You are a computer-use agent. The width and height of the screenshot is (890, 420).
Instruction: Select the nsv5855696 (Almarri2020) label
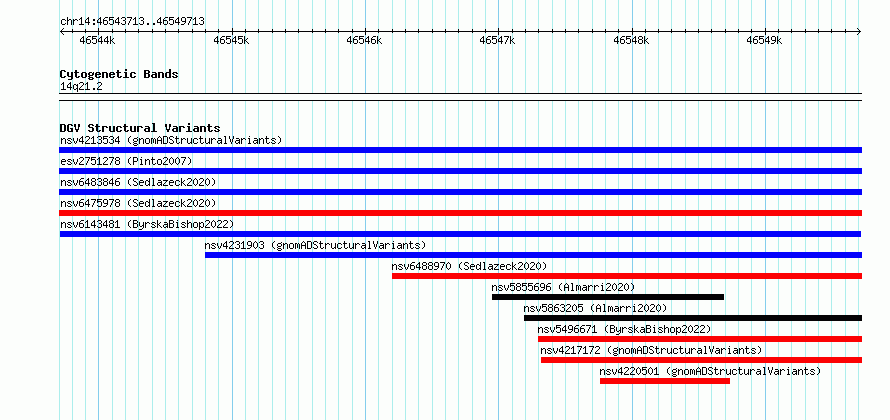[x=563, y=287]
